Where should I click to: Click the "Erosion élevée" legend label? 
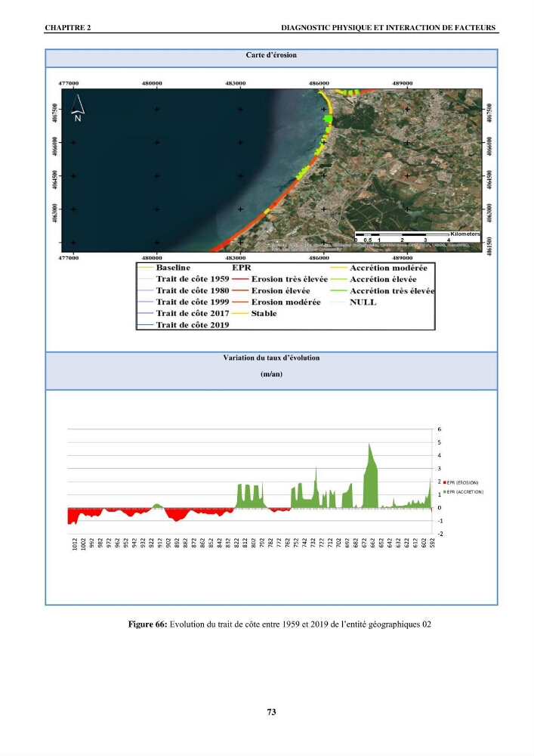coord(280,291)
